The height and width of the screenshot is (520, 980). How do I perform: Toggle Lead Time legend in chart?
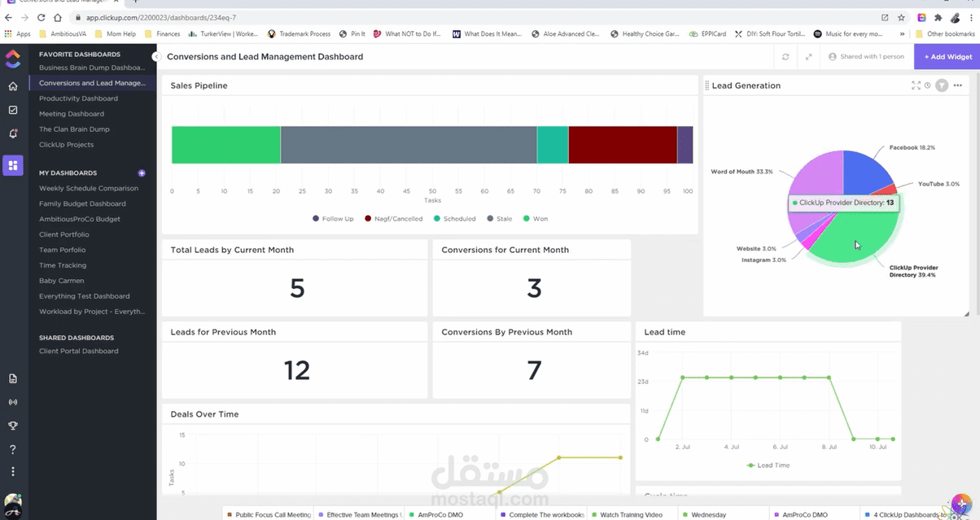[x=768, y=465]
